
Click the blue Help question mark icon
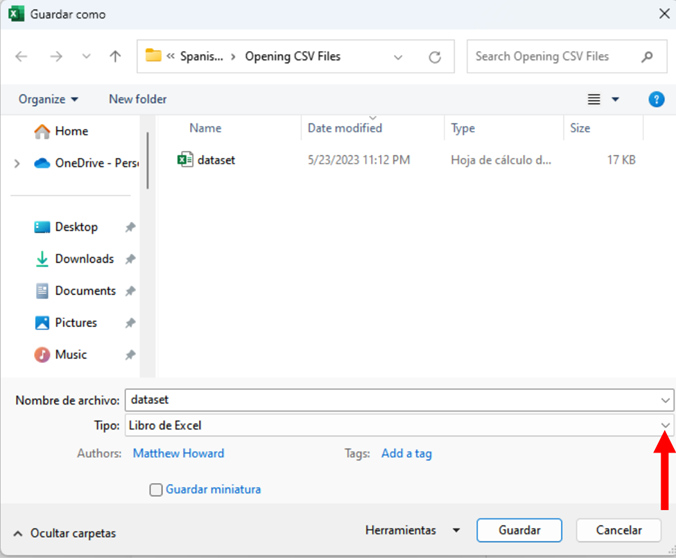pyautogui.click(x=656, y=99)
